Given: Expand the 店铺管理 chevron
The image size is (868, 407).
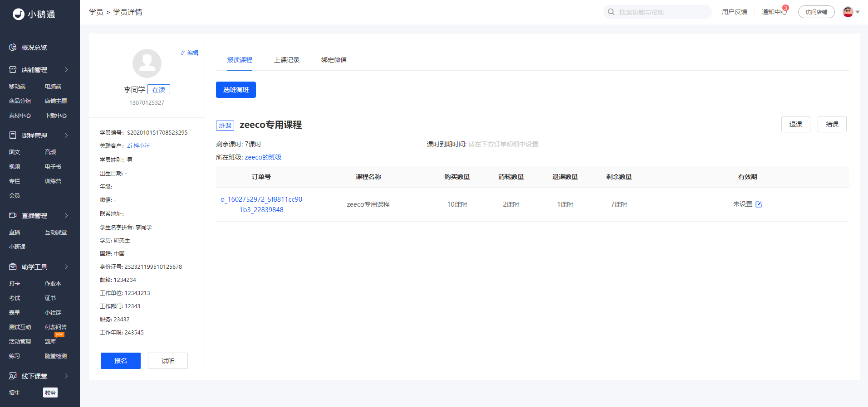Looking at the screenshot, I should (66, 69).
